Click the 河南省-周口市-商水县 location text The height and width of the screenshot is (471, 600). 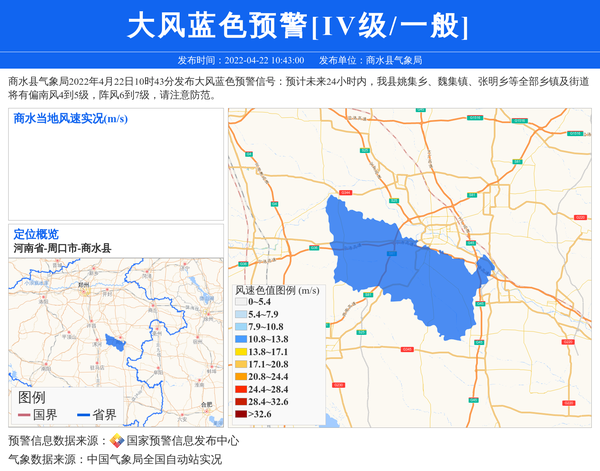pos(62,248)
